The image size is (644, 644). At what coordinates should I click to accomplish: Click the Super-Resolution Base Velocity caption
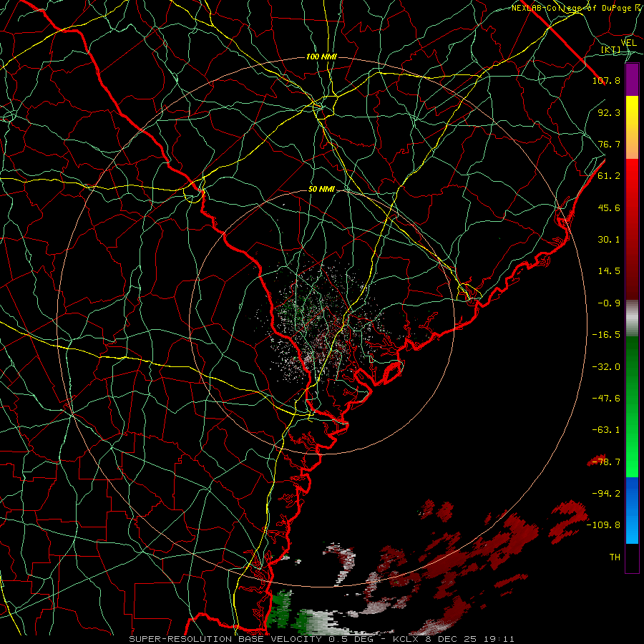321,639
